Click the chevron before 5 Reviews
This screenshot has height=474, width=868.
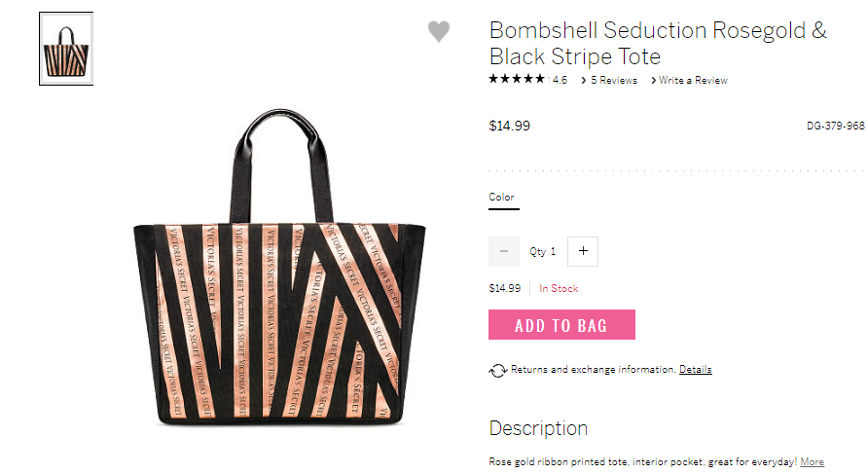pos(584,81)
